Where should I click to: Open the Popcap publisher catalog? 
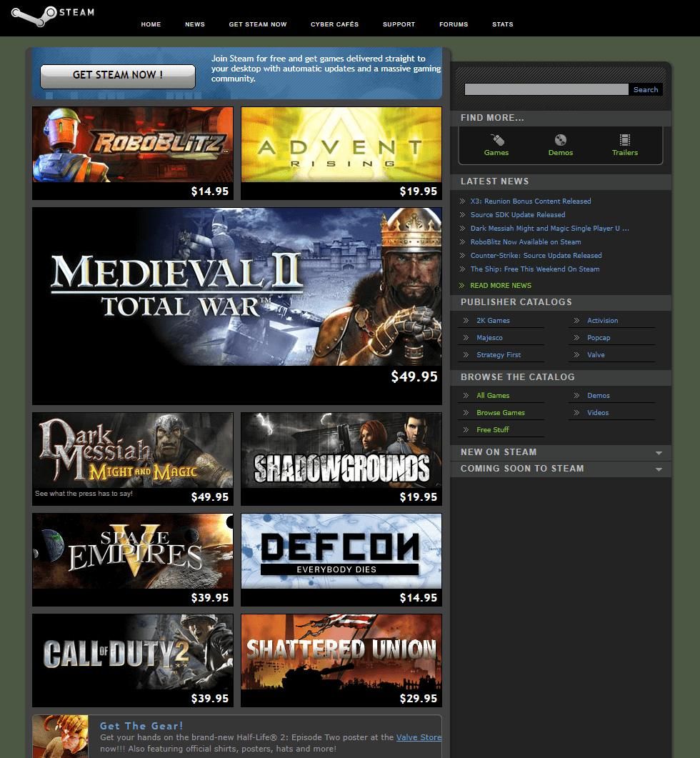point(599,337)
